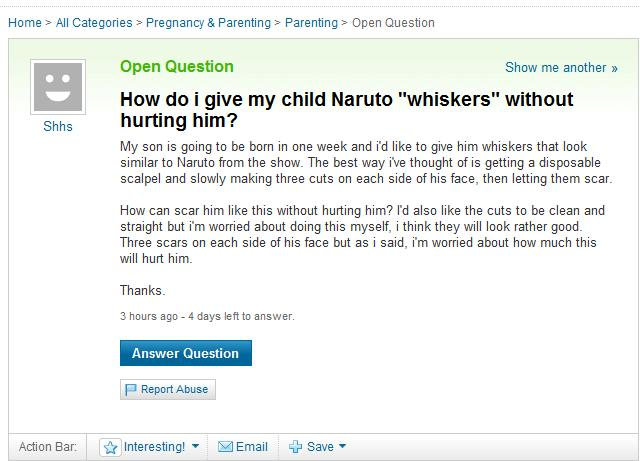
Task: Expand the Save dropdown arrow
Action: [x=342, y=447]
